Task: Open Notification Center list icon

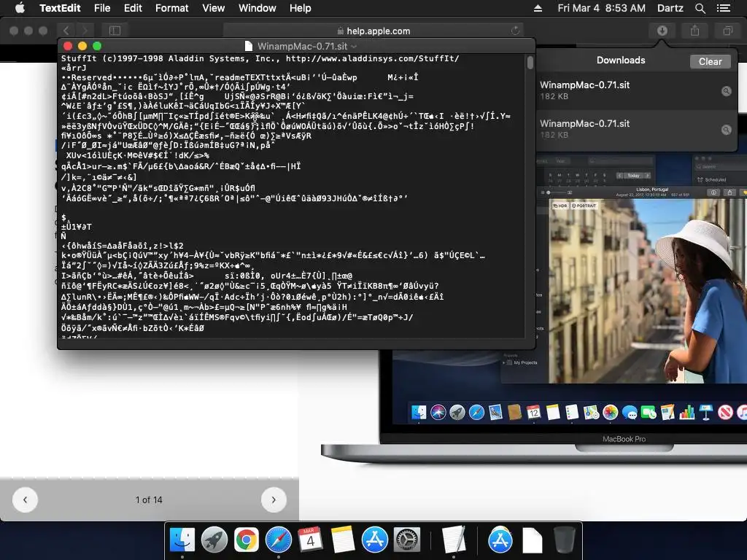Action: coord(724,8)
